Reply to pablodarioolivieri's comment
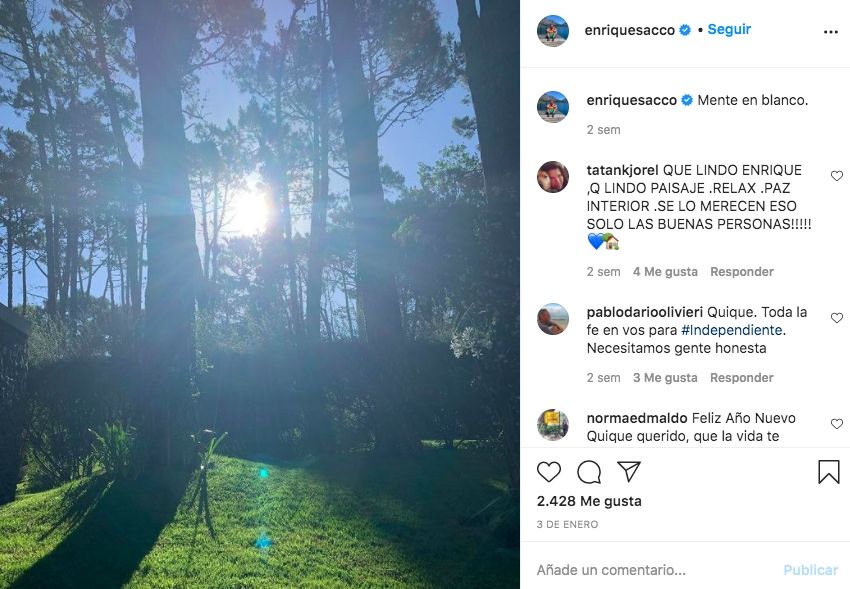 point(742,378)
